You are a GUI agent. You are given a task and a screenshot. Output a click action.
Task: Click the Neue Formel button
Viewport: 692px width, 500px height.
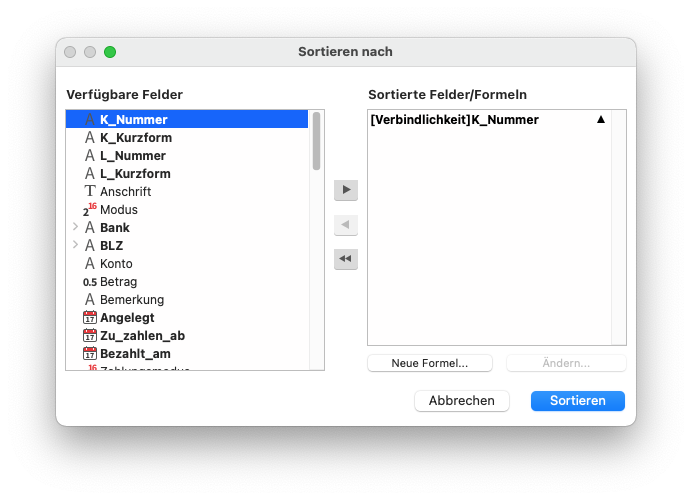[430, 363]
